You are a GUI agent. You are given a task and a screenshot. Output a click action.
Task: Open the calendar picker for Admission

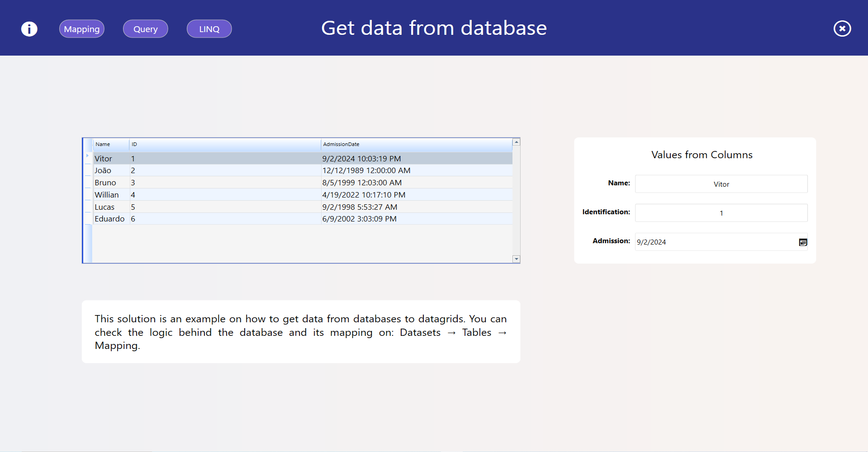tap(802, 242)
